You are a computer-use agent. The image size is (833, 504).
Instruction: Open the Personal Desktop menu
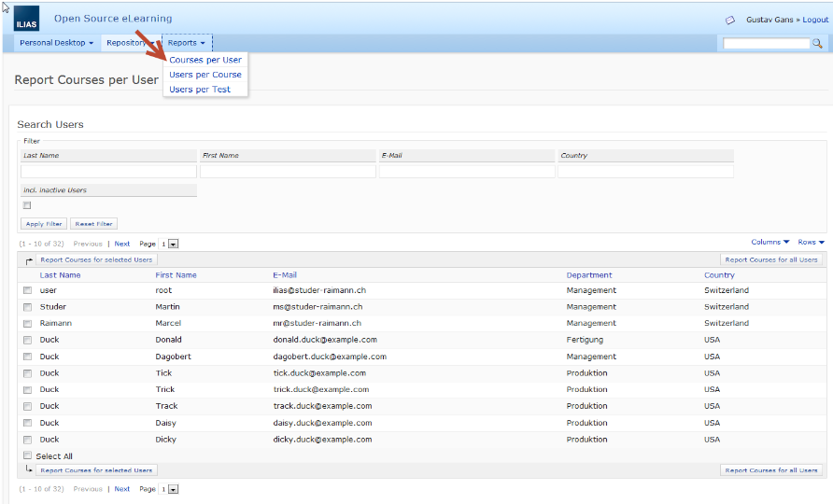click(56, 43)
